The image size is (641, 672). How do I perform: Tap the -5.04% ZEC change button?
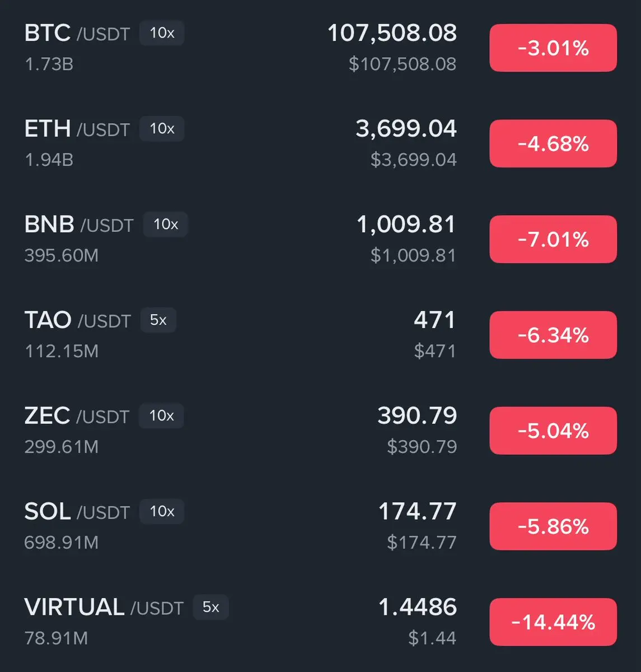click(x=553, y=431)
